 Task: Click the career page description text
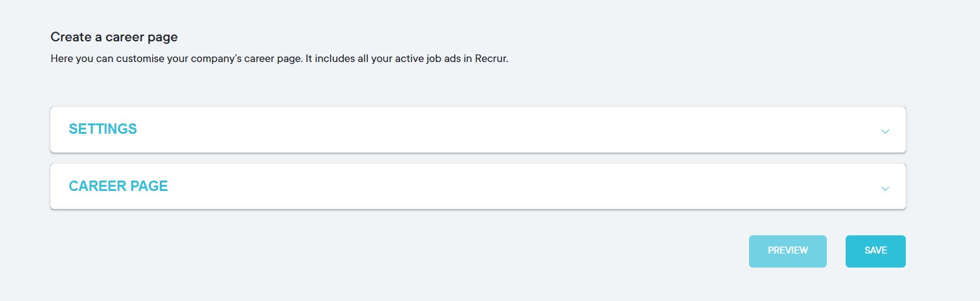click(x=279, y=59)
